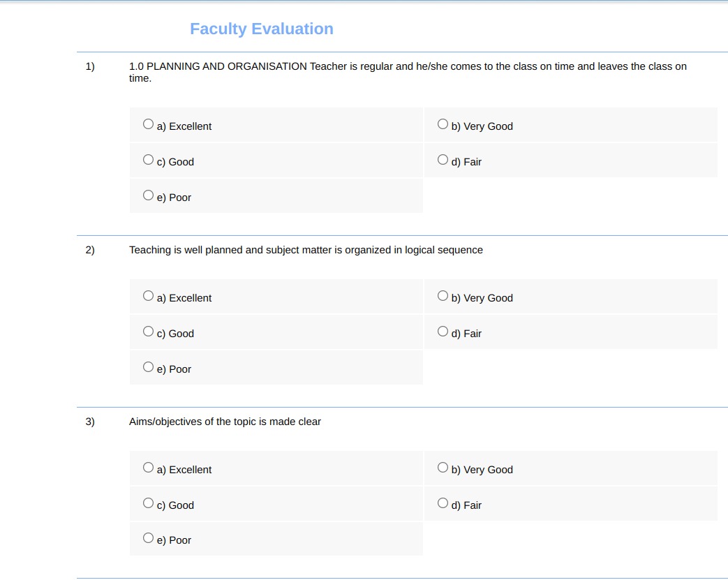Select Excellent for question 2 on teaching planning
Viewport: 728px width, 580px height.
point(148,296)
